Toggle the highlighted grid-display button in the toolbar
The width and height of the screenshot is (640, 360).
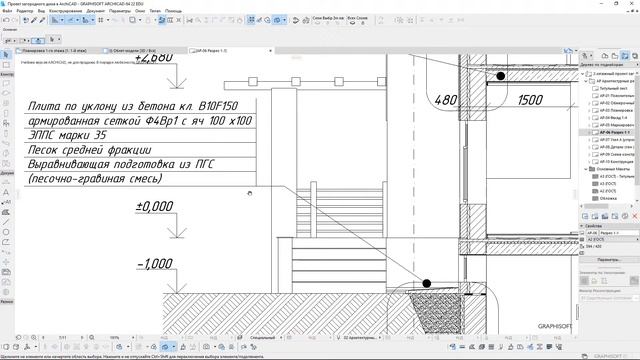coord(251,20)
